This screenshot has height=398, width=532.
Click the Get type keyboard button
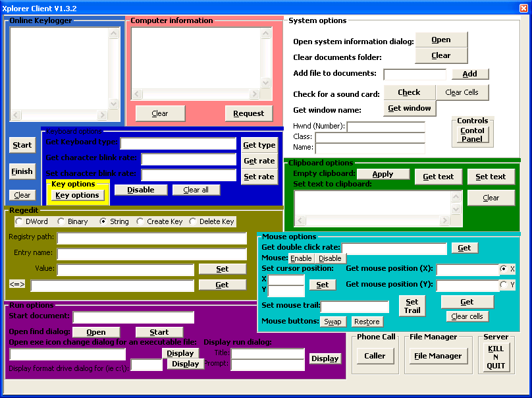259,145
